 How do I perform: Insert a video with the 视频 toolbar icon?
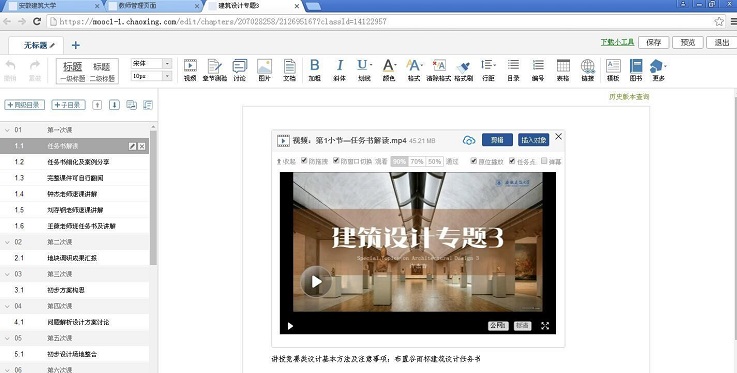[x=190, y=70]
